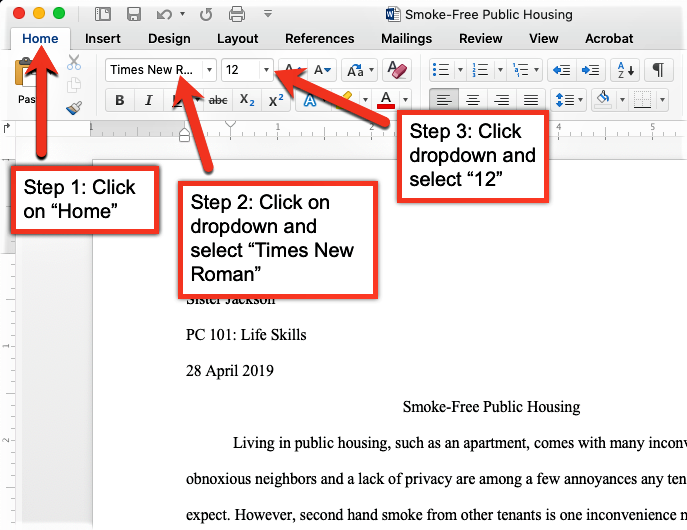The image size is (687, 530).
Task: Click the Sort A to Z icon
Action: pos(625,70)
